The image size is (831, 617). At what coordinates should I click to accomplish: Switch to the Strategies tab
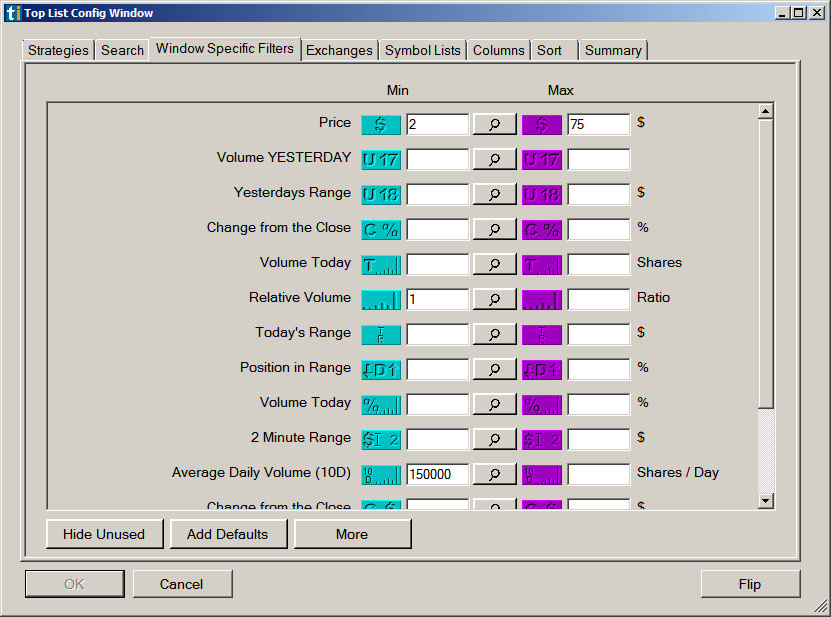coord(58,50)
